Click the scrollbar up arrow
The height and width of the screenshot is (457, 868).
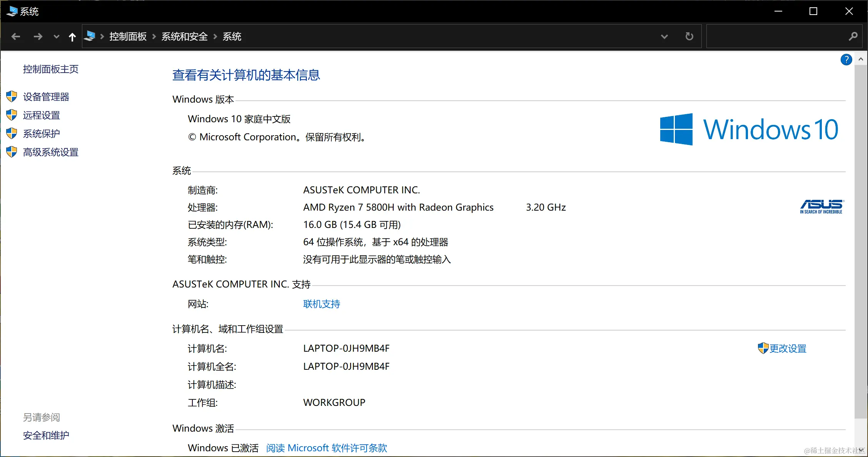pyautogui.click(x=861, y=59)
